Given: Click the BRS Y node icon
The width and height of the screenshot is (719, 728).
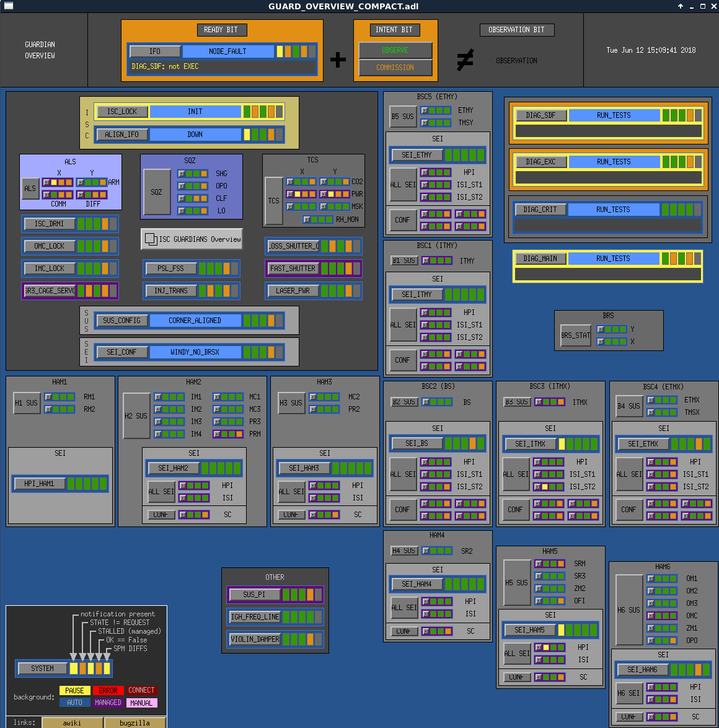Looking at the screenshot, I should 601,329.
